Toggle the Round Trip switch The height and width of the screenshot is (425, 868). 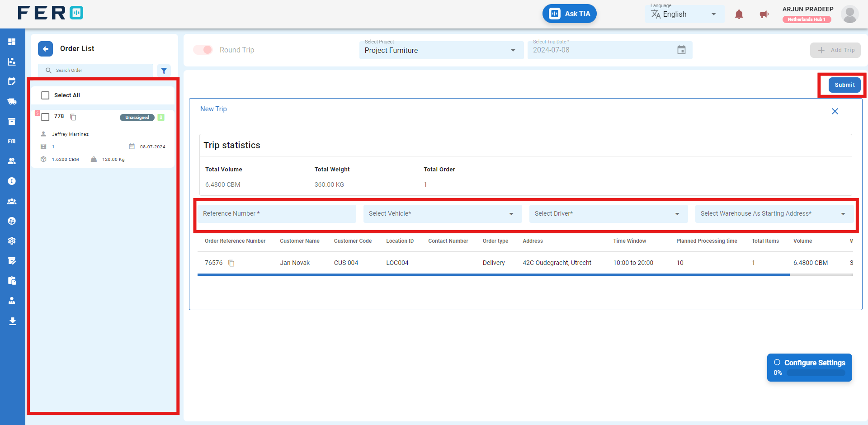[203, 50]
